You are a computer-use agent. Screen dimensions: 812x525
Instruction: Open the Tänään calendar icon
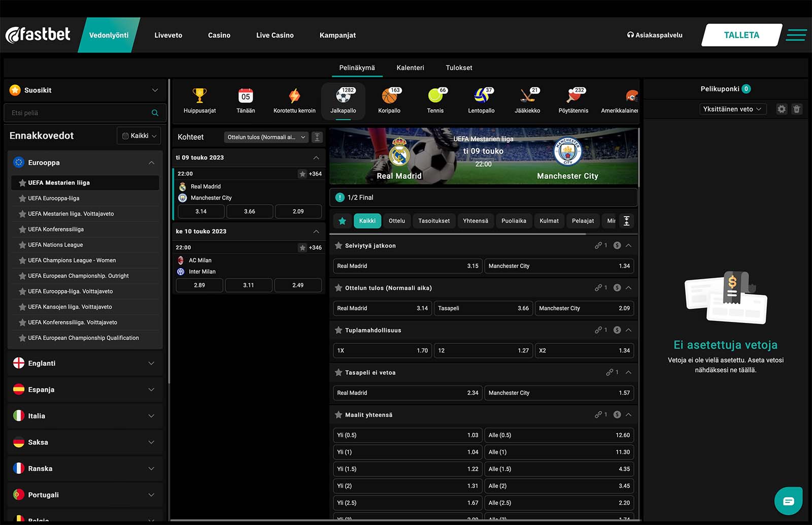(x=246, y=95)
